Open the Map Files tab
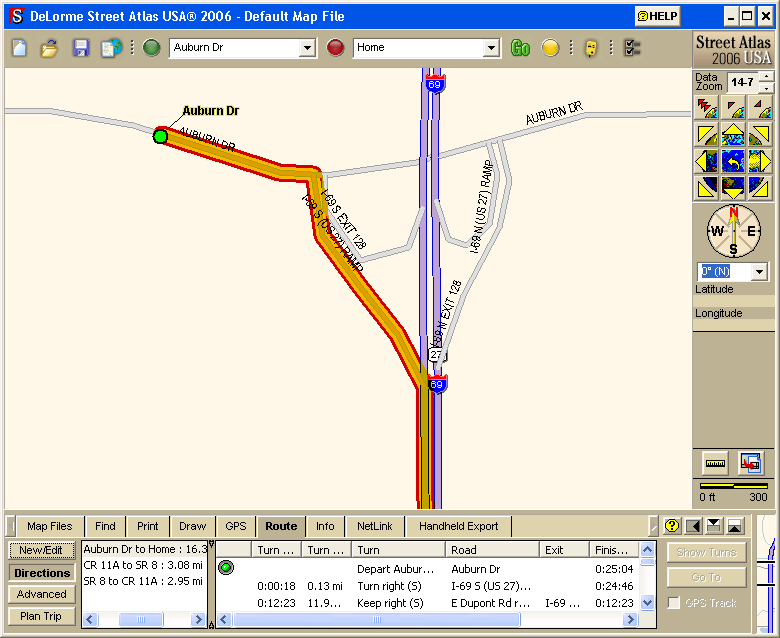 pos(50,526)
